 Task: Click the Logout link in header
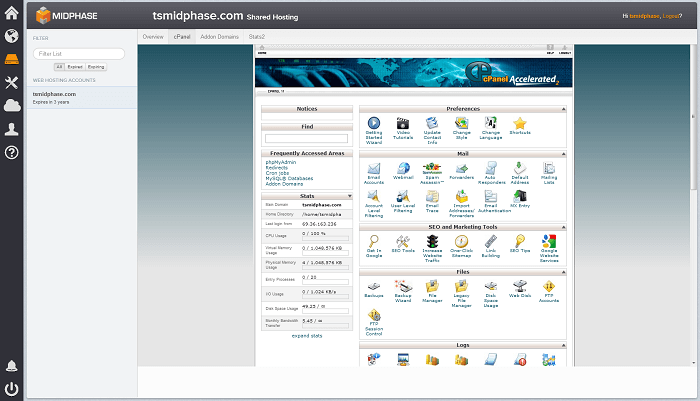[x=670, y=16]
